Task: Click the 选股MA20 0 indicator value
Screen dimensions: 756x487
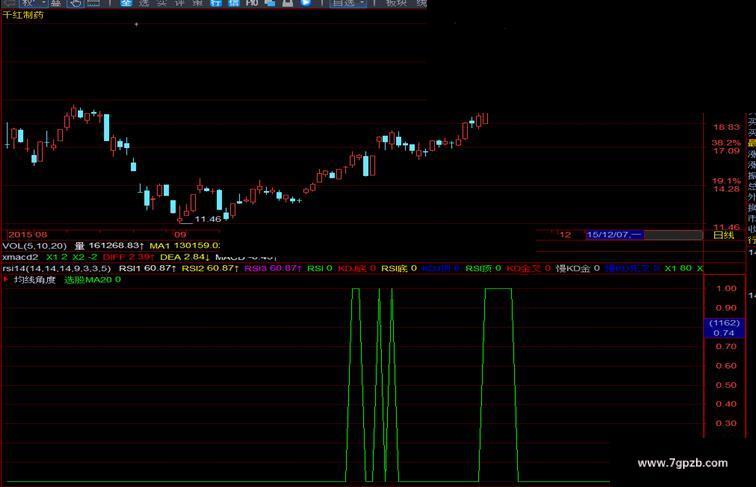Action: [93, 280]
